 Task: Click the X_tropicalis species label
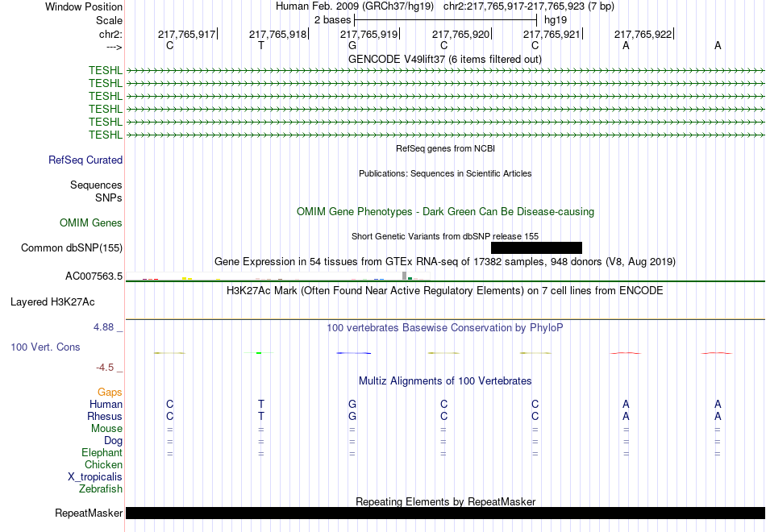(95, 477)
